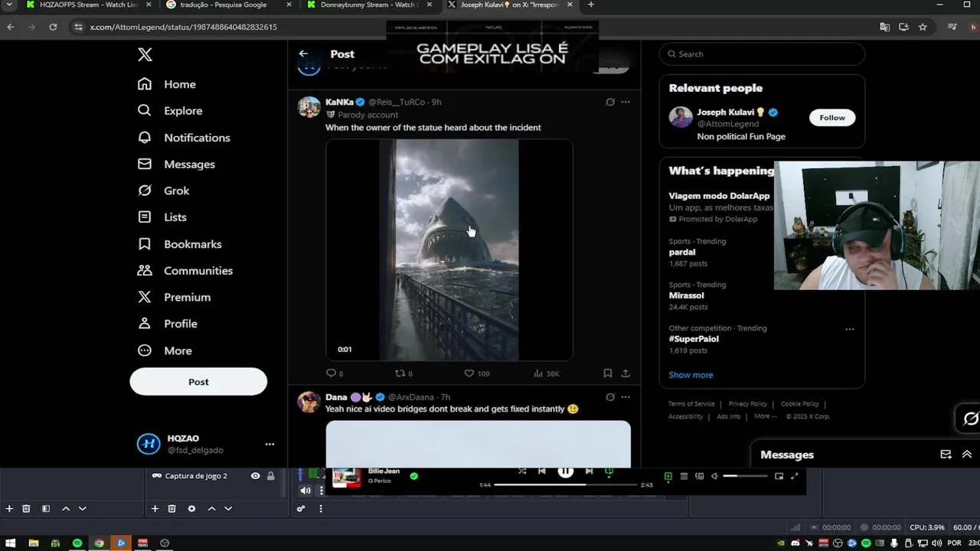The image size is (980, 551).
Task: Open the KaNKa profile avatar
Action: coord(309,107)
